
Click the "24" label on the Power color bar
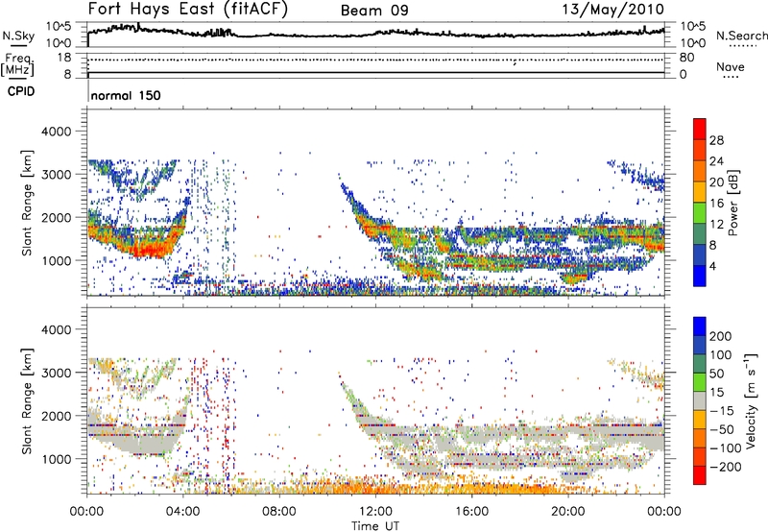tap(716, 161)
